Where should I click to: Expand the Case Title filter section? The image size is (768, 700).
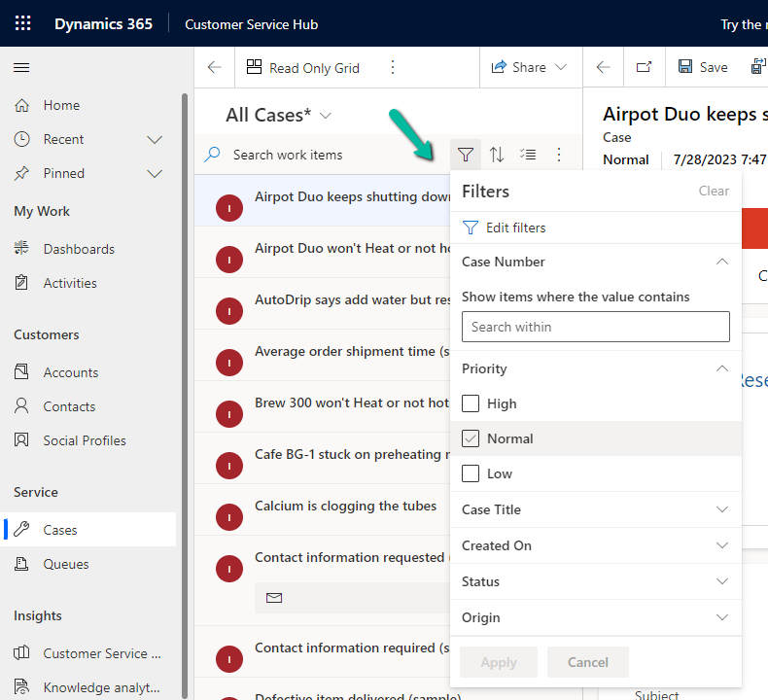click(721, 509)
